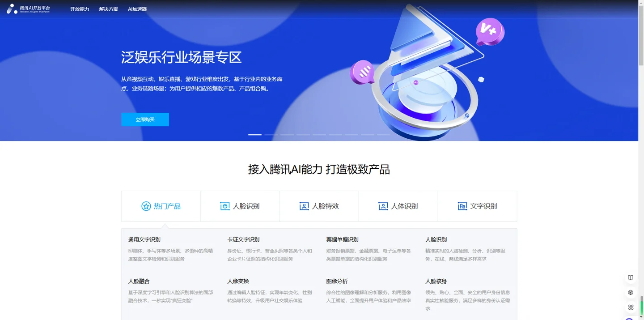Click the 印刷体、手写体等多场景 description text
Viewport: 644px width, 320px height.
pyautogui.click(x=171, y=255)
